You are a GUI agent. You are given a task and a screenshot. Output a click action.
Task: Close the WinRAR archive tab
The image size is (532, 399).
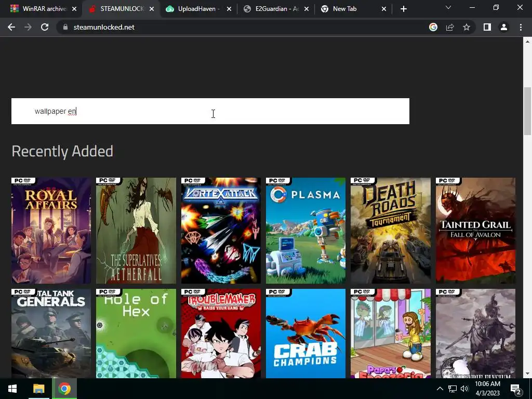[74, 9]
